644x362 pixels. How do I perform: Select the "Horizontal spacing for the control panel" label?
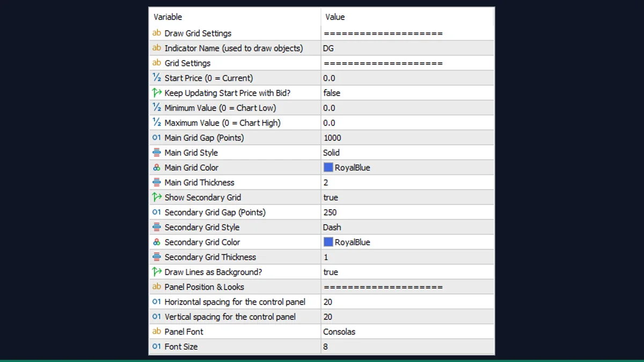[x=235, y=302]
